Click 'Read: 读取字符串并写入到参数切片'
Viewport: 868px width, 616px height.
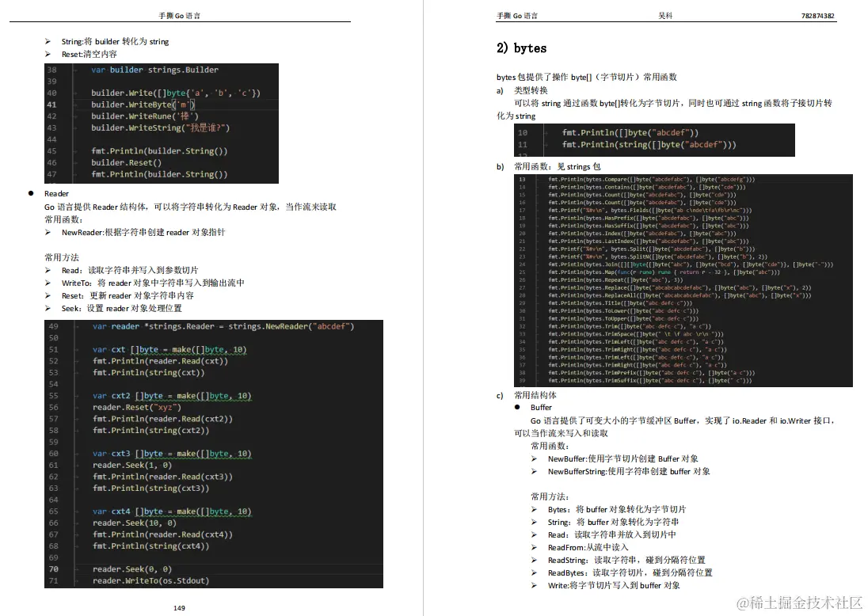click(x=130, y=270)
